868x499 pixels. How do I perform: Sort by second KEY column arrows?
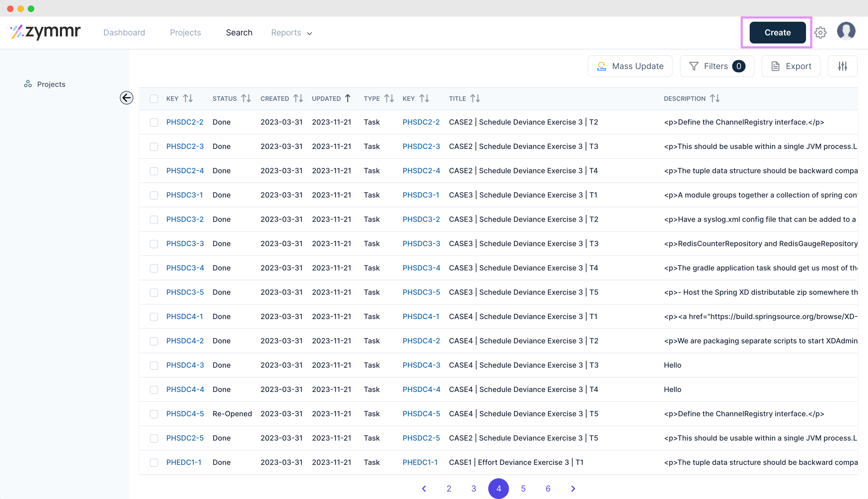pos(424,98)
